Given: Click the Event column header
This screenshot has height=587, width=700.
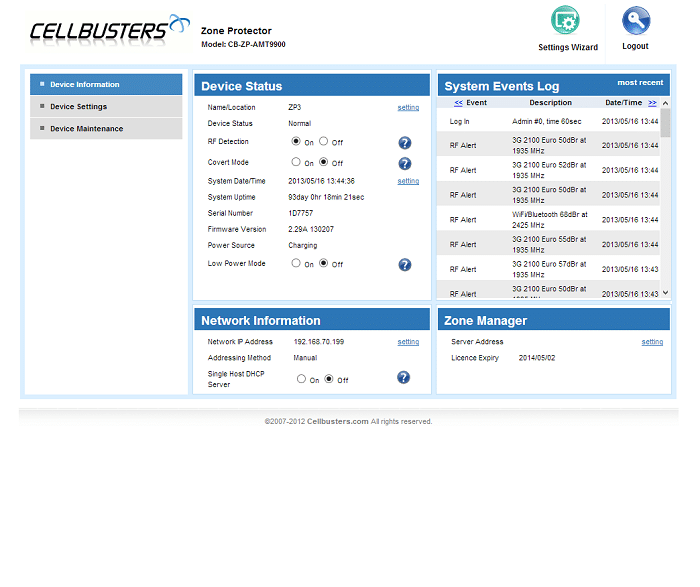Looking at the screenshot, I should click(x=476, y=103).
